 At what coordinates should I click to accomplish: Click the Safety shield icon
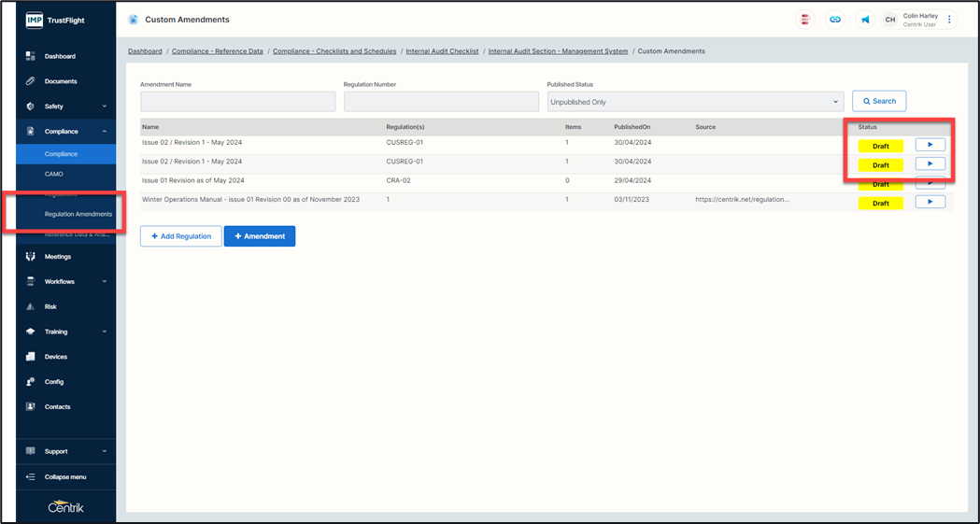(30, 106)
